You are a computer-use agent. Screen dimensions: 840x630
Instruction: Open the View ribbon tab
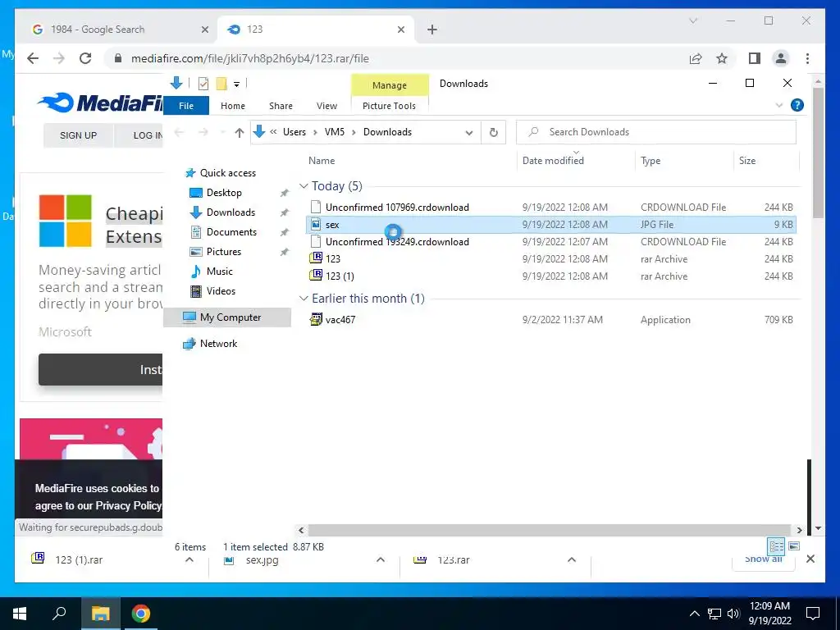pos(326,106)
